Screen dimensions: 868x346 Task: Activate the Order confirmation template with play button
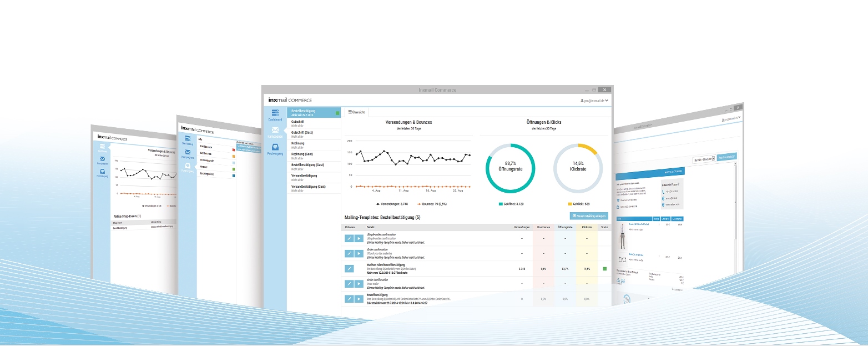tap(359, 253)
